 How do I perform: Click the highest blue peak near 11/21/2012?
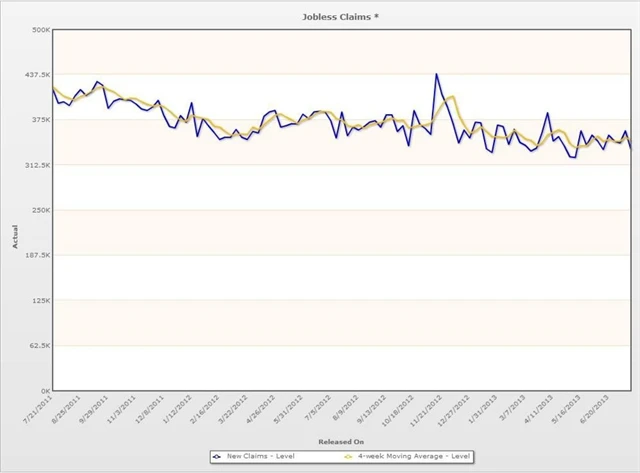pyautogui.click(x=436, y=74)
